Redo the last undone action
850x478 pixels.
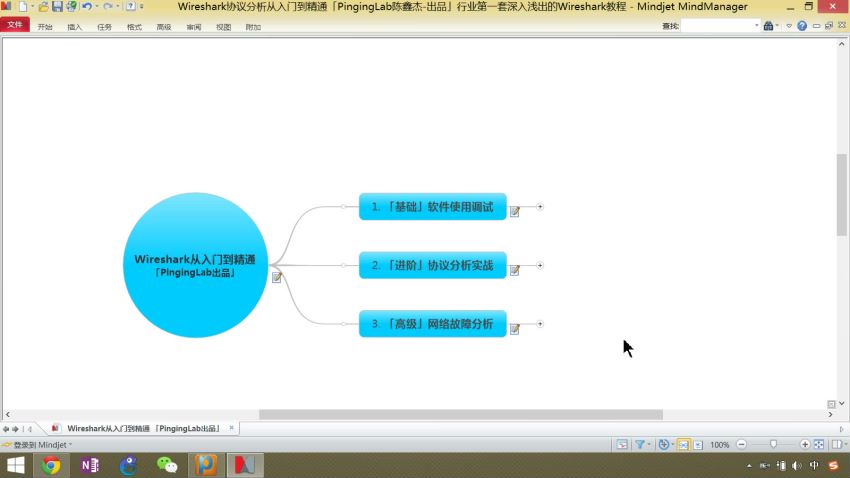(x=107, y=7)
